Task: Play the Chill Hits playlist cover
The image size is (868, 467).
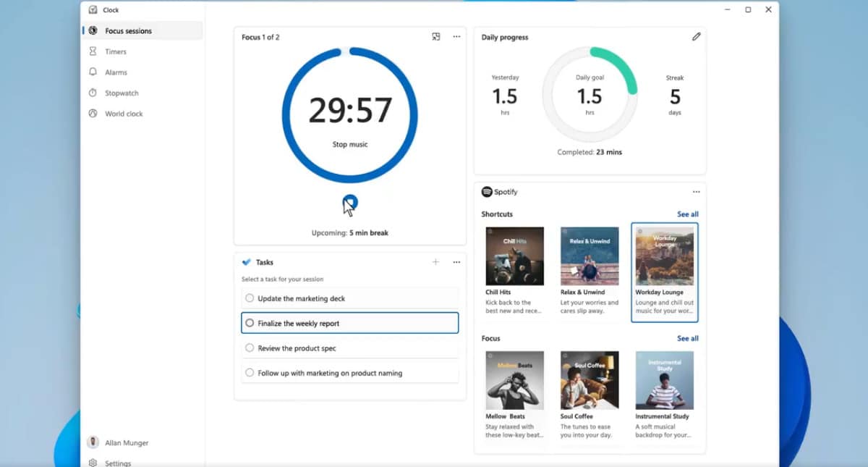Action: [x=515, y=256]
